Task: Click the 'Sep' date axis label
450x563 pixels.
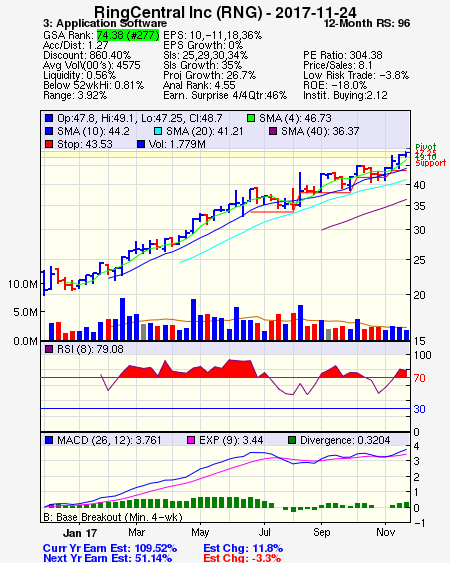Action: 321,533
